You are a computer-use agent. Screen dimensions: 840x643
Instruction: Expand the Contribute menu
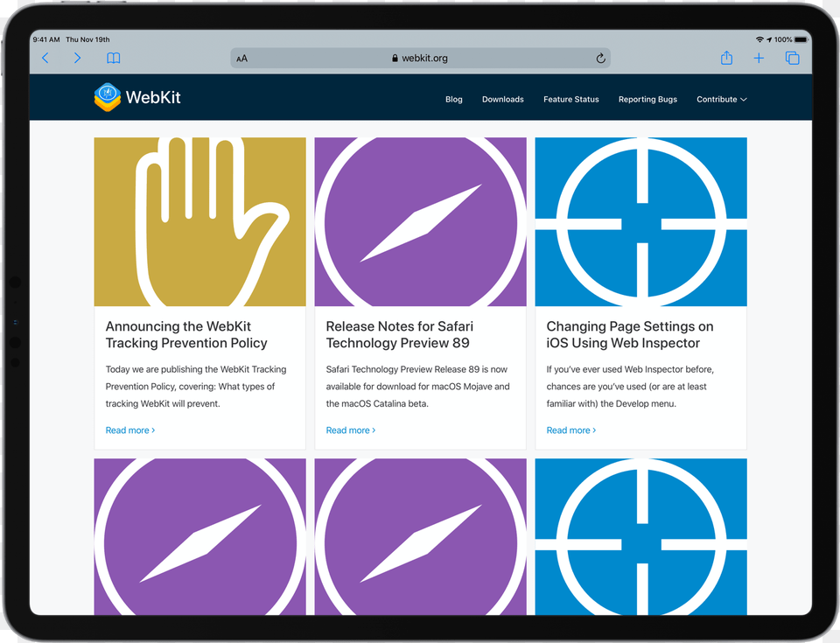tap(721, 100)
